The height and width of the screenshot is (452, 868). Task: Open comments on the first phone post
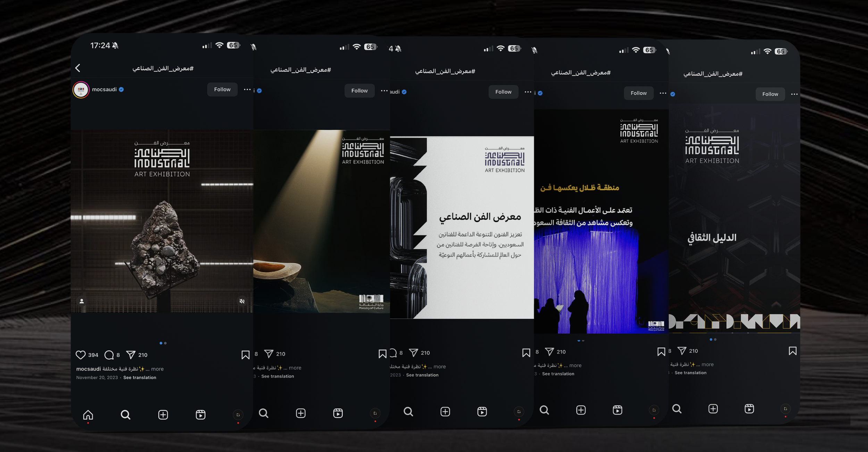click(109, 355)
